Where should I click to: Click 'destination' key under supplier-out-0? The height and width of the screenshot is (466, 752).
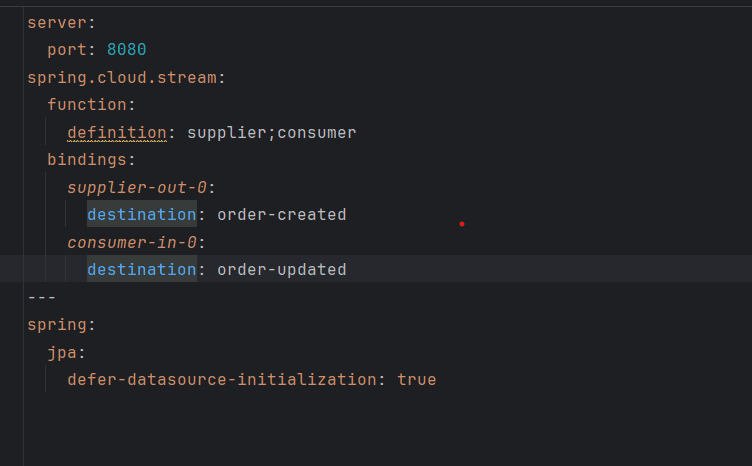(x=141, y=214)
